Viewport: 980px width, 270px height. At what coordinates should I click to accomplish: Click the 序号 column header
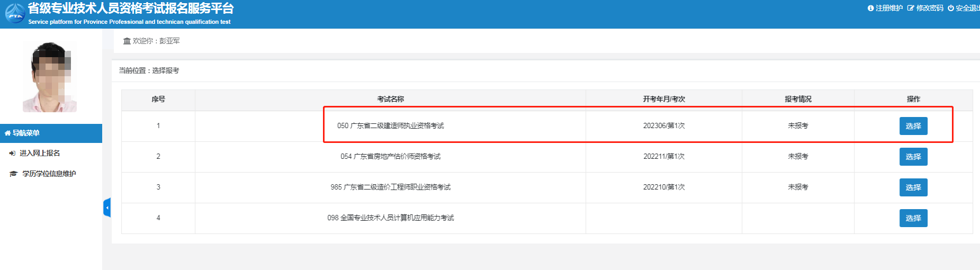[158, 99]
